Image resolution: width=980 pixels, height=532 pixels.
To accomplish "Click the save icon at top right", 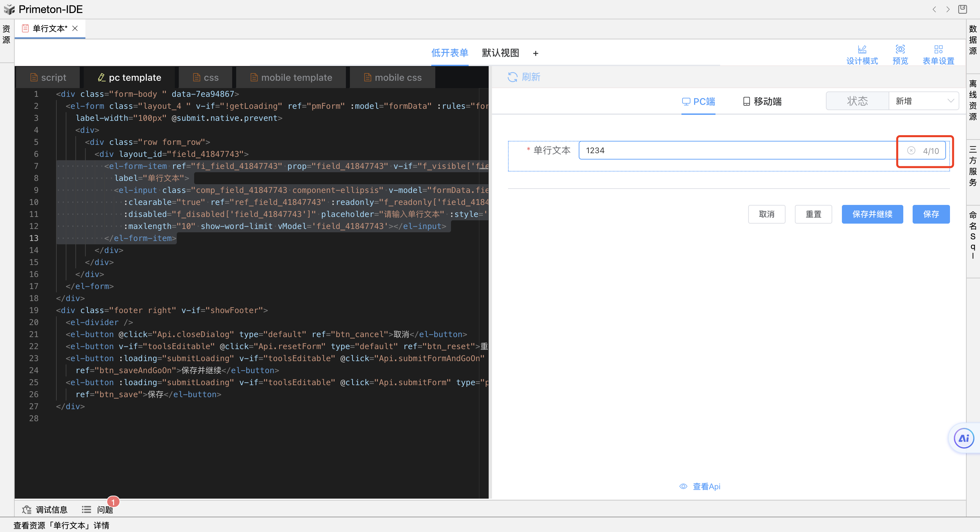I will [x=962, y=9].
